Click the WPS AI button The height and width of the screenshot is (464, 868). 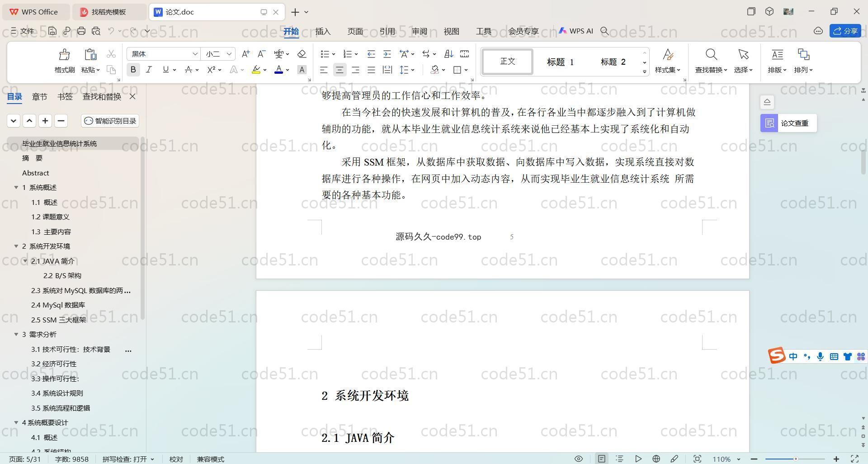tap(576, 31)
